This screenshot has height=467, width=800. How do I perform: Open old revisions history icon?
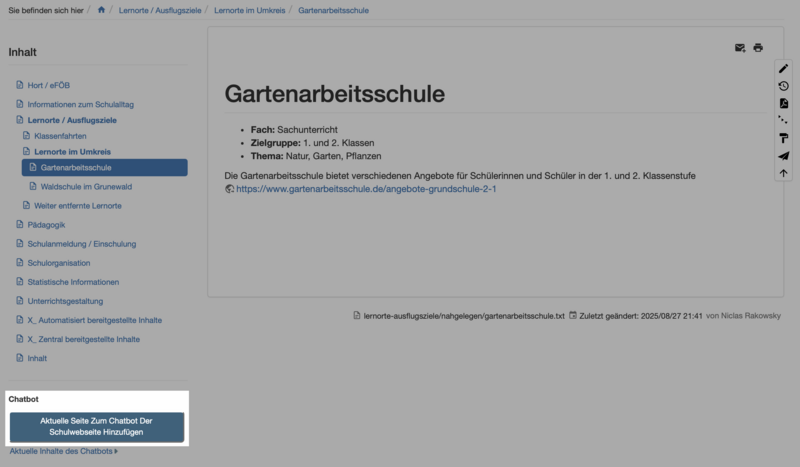click(784, 86)
